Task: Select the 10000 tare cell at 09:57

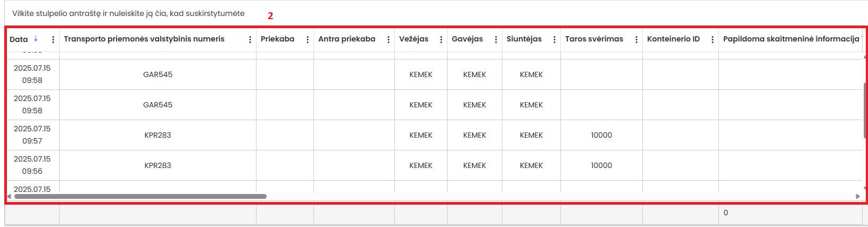Action: (601, 135)
